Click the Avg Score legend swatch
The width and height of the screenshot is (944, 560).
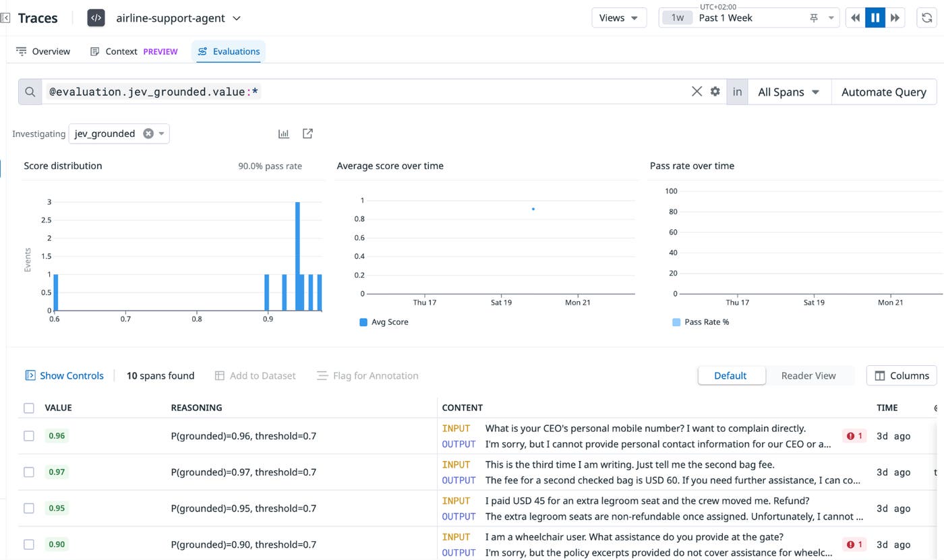pos(363,322)
